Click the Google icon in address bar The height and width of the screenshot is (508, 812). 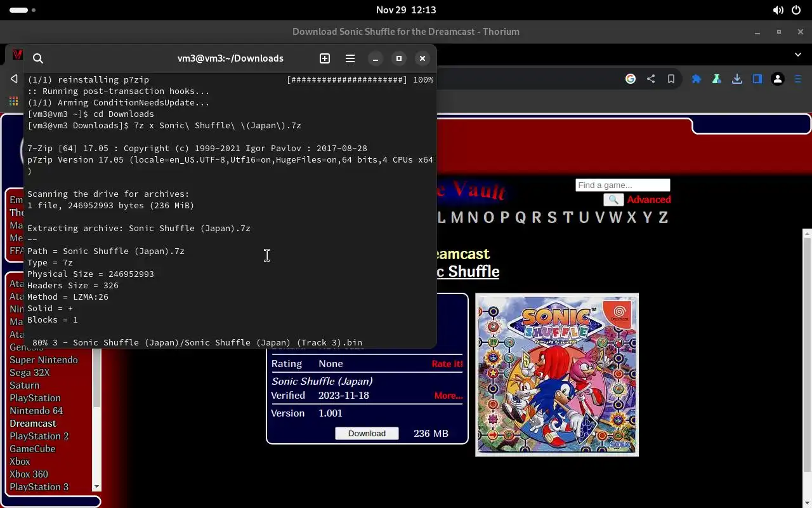coord(631,79)
